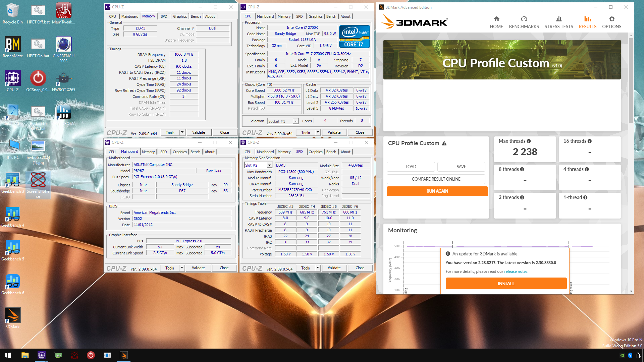Click the 3DMark vertical scrollbar
Image resolution: width=644 pixels, height=362 pixels.
[631, 80]
